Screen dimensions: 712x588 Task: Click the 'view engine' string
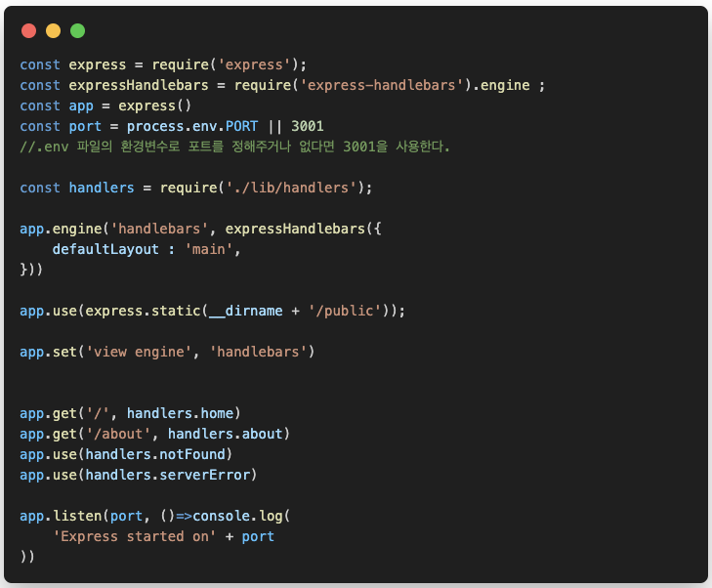[x=139, y=352]
